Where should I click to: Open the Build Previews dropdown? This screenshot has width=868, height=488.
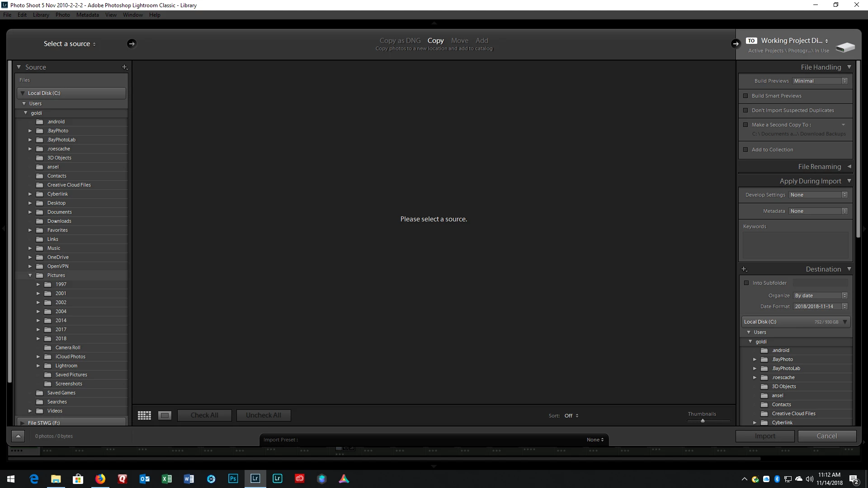pyautogui.click(x=820, y=81)
